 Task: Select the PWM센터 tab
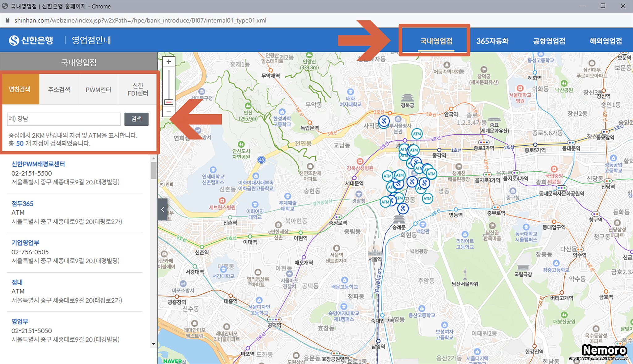[98, 90]
